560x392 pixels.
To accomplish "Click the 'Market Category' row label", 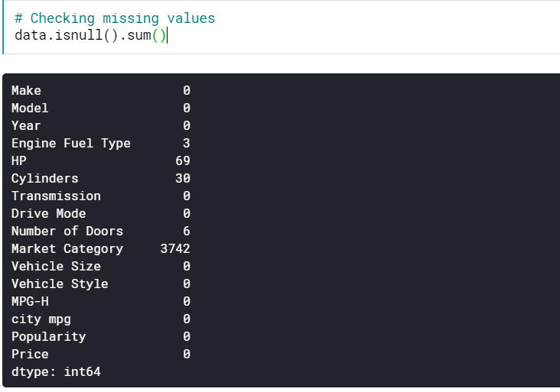I will tap(67, 248).
